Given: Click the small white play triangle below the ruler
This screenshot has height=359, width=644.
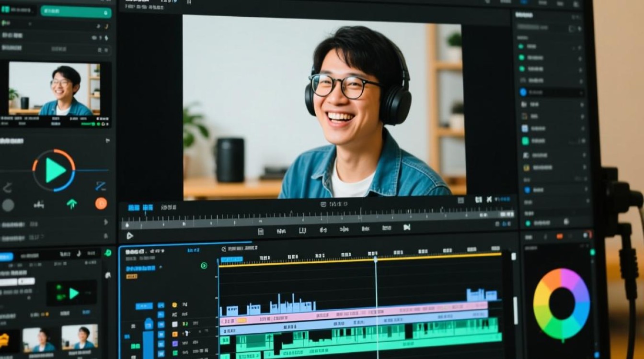Looking at the screenshot, I should tap(129, 236).
